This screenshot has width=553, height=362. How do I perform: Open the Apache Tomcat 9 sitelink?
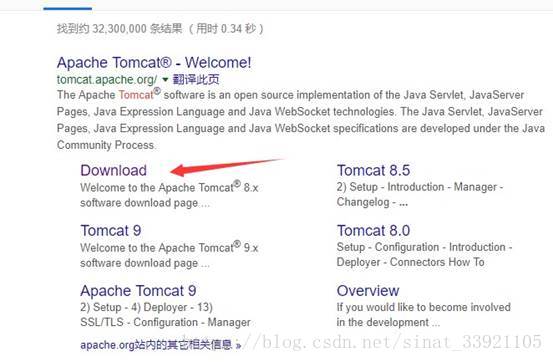[x=138, y=291]
